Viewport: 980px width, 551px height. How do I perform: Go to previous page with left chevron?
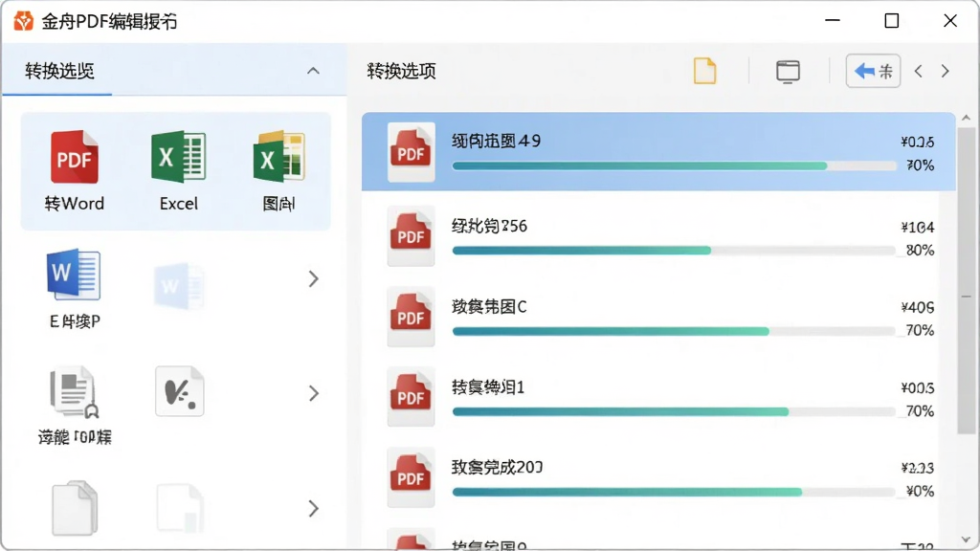point(918,71)
